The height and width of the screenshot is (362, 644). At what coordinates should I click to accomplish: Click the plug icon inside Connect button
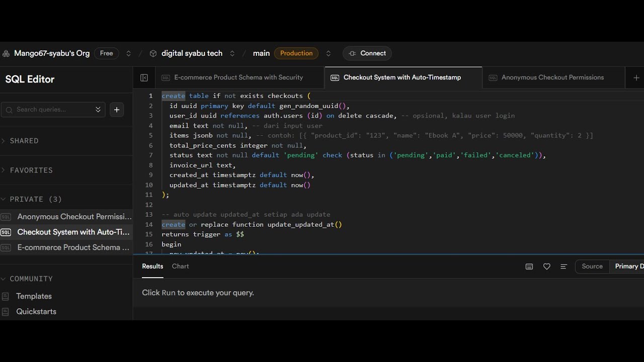[352, 53]
